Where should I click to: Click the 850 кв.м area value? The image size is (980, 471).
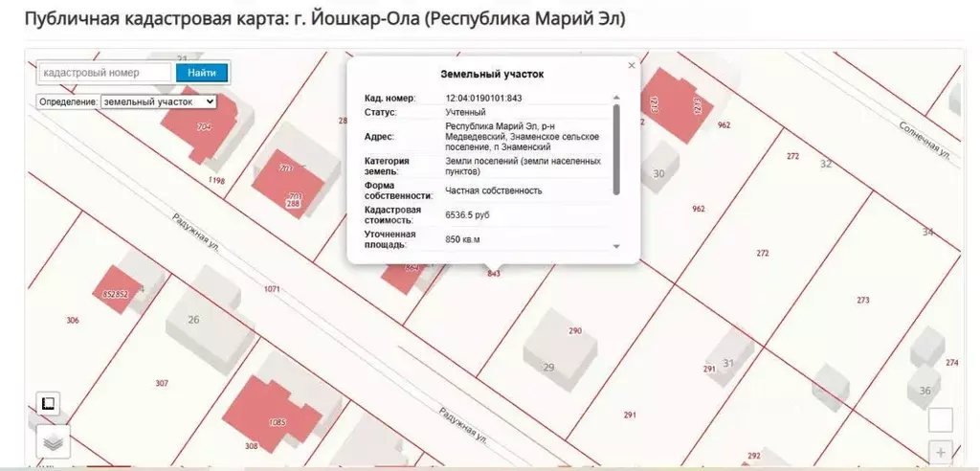click(x=462, y=239)
